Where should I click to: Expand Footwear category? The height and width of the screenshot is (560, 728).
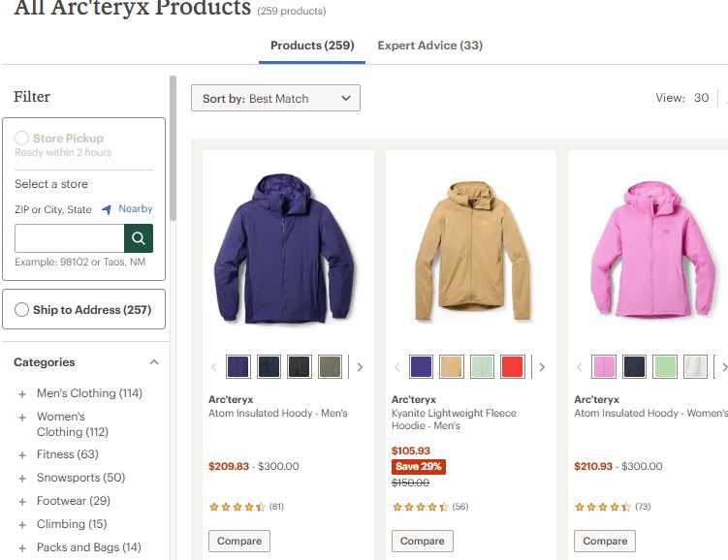tap(74, 501)
